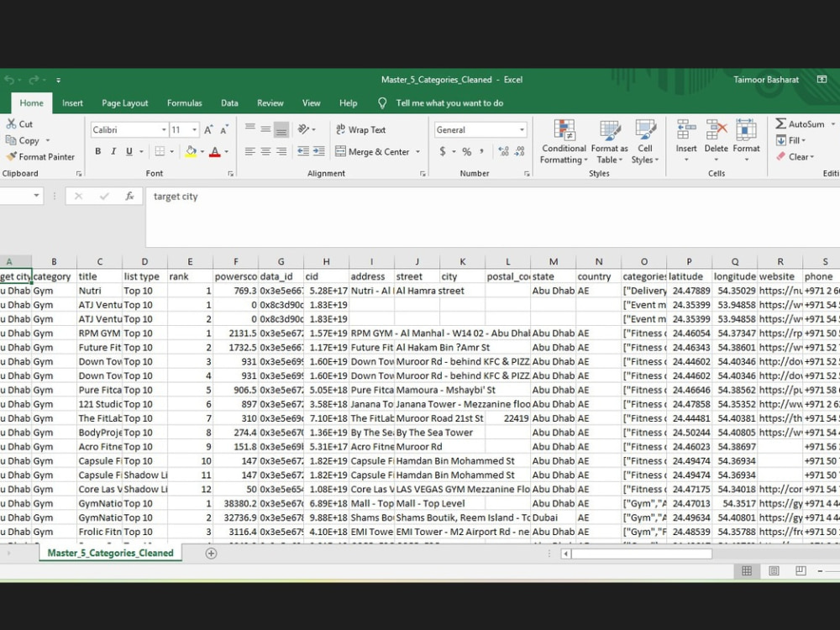Cancel formula entry with X

pyautogui.click(x=79, y=196)
